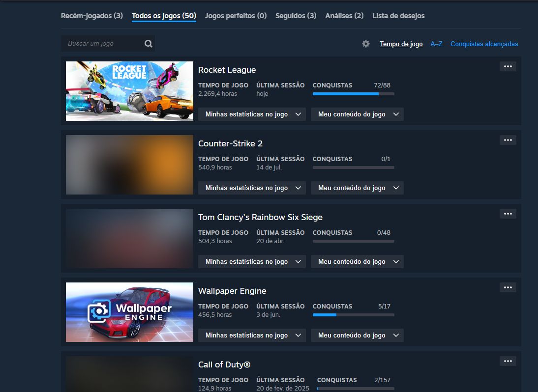Open Call of Duty three-dot options menu
This screenshot has width=538, height=392.
[508, 361]
